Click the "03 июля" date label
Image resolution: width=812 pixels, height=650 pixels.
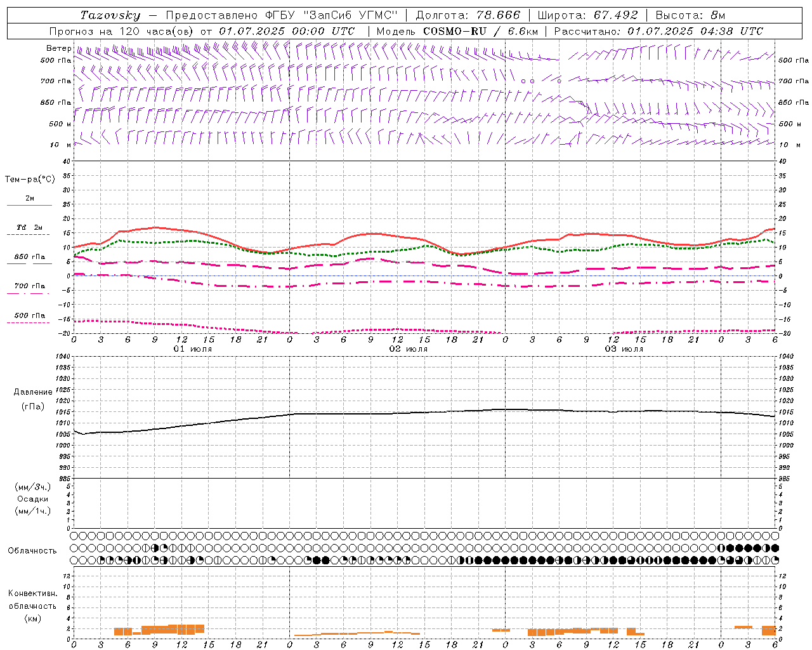click(x=624, y=349)
